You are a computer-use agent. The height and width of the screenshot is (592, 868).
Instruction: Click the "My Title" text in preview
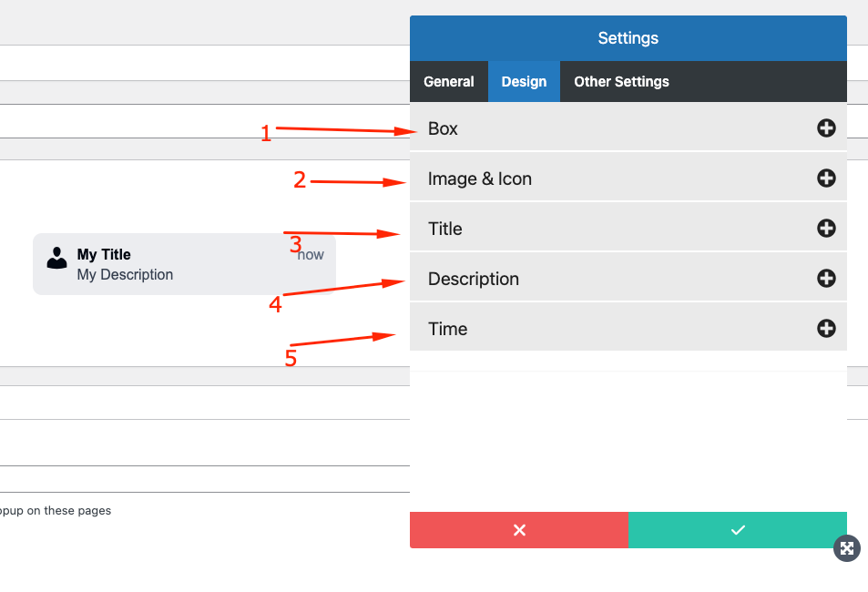click(x=104, y=255)
